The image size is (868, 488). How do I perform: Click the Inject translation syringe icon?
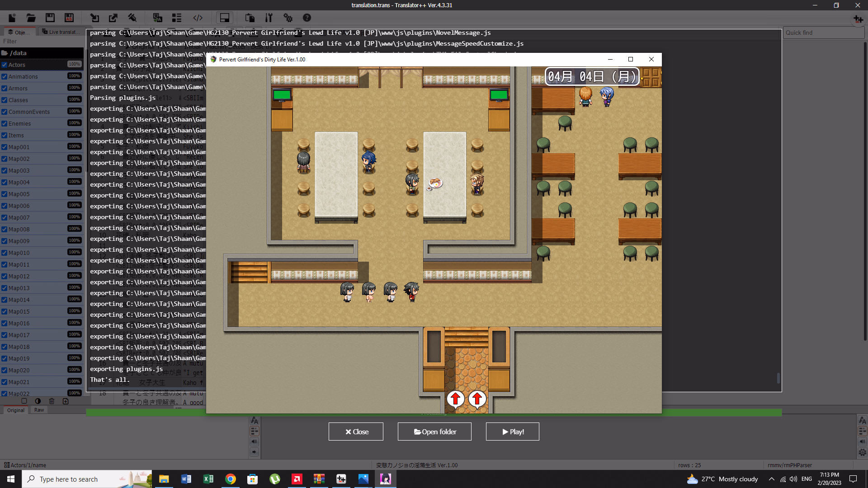132,18
